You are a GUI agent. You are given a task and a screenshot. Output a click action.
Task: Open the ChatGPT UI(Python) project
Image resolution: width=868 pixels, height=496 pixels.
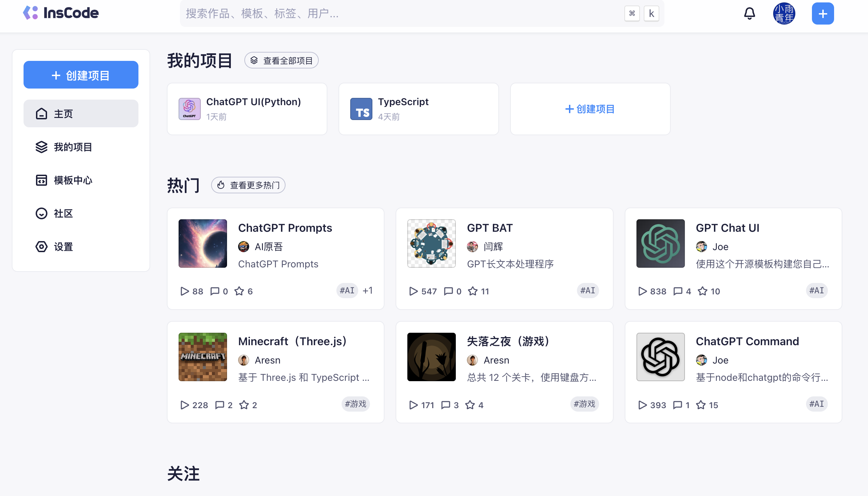pyautogui.click(x=247, y=109)
